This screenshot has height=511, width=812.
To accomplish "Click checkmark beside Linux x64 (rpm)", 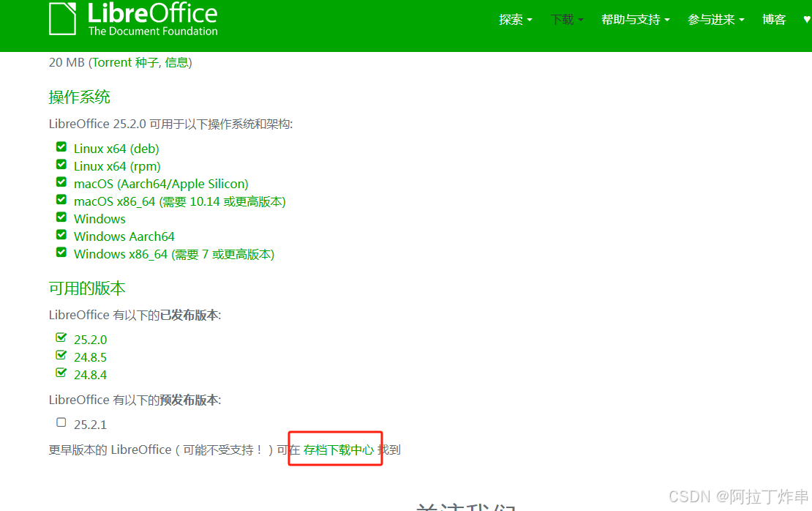I will (x=61, y=165).
